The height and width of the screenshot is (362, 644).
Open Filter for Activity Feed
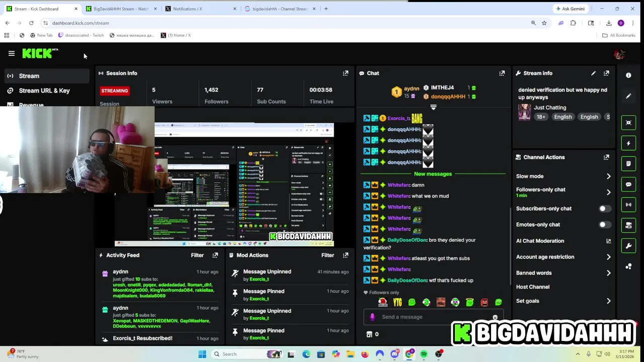[197, 255]
